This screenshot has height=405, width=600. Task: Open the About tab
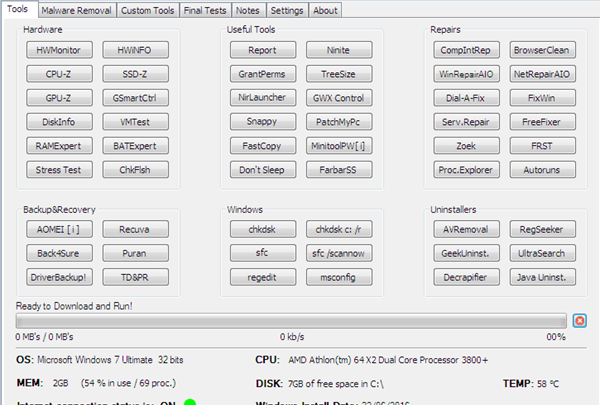point(325,10)
